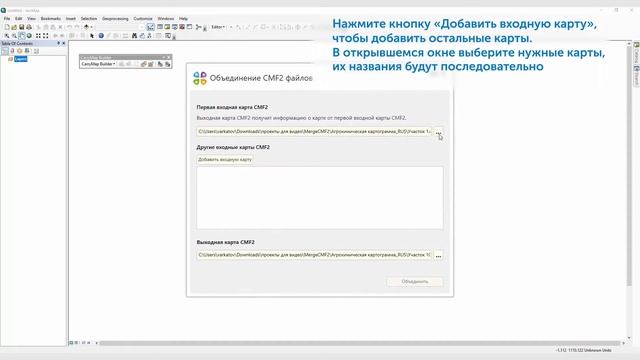Select the Zoom In tool
The height and width of the screenshot is (360, 640).
click(x=7, y=36)
